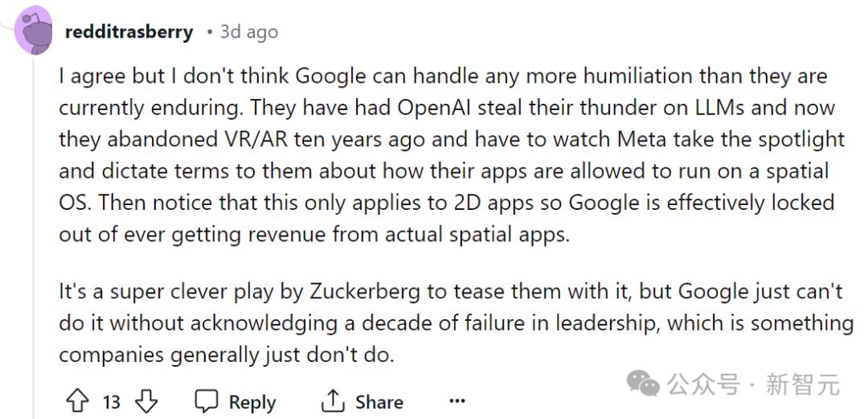Open the redditrasberry user profile link
This screenshot has height=419, width=868.
[x=129, y=32]
